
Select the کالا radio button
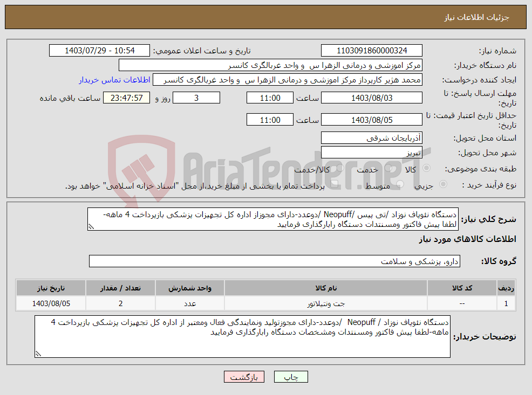(426, 168)
